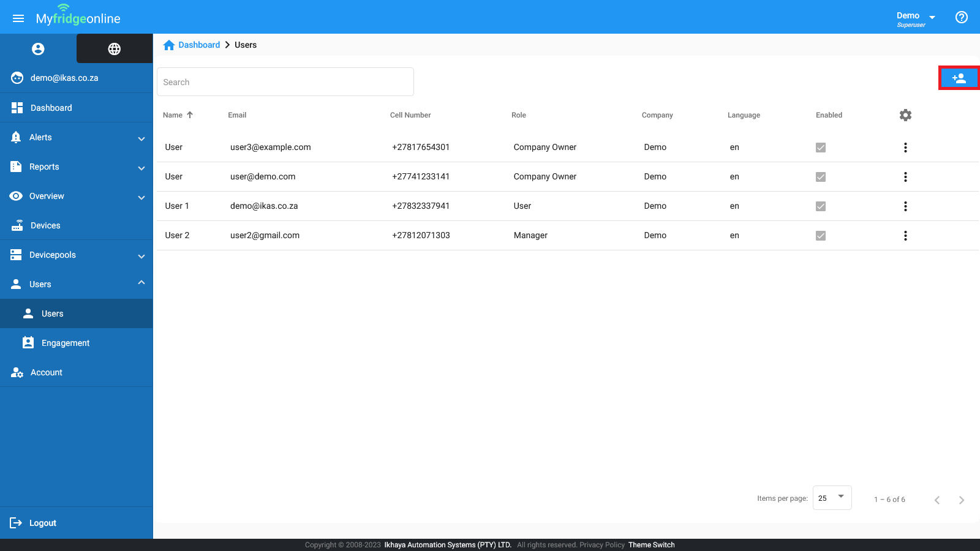
Task: Log out using the Logout button
Action: pos(76,523)
